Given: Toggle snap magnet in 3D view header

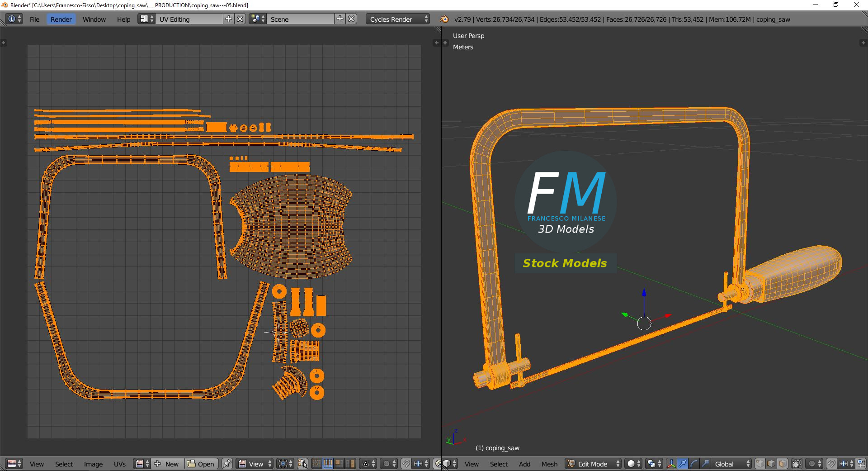Looking at the screenshot, I should pyautogui.click(x=831, y=464).
